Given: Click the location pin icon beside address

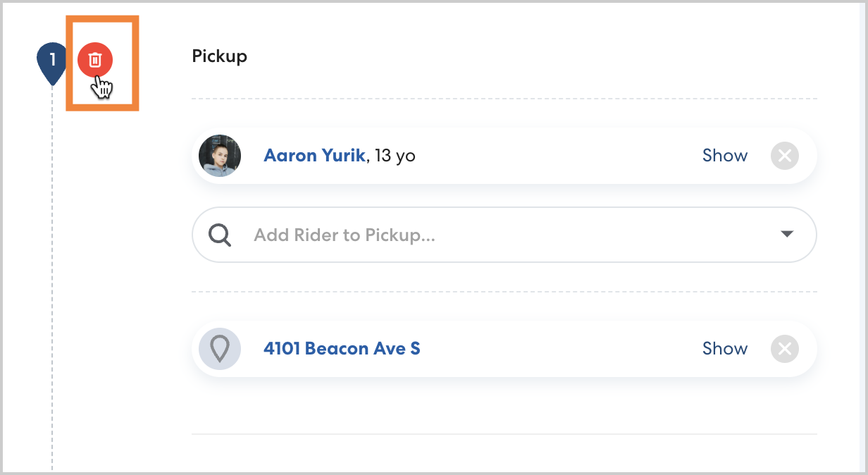Looking at the screenshot, I should point(220,349).
